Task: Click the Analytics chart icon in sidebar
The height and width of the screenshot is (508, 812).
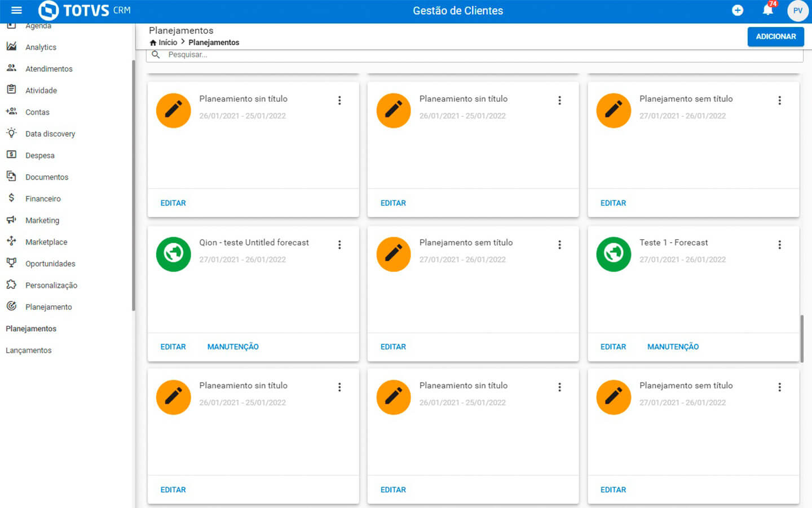Action: click(11, 47)
